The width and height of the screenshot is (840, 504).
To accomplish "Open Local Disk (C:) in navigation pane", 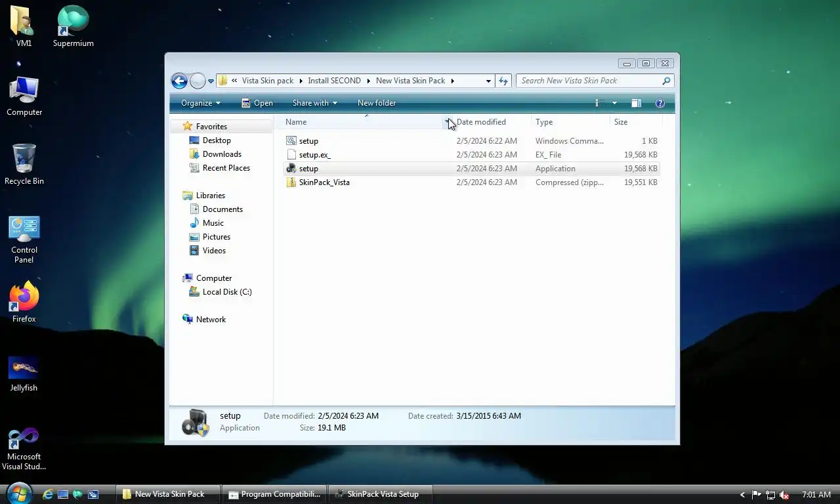I will tap(227, 292).
